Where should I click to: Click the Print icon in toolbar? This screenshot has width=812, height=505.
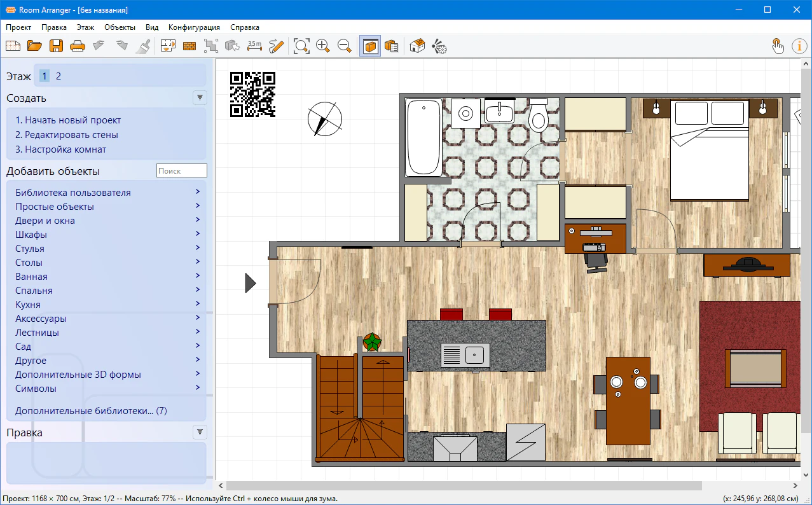click(77, 46)
